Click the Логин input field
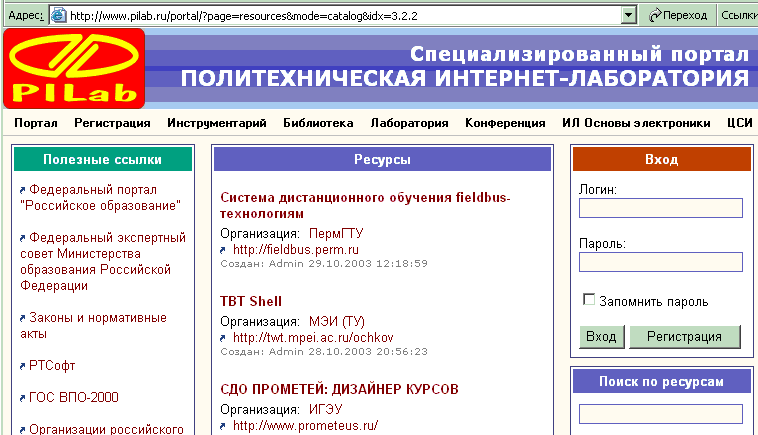 pyautogui.click(x=661, y=208)
